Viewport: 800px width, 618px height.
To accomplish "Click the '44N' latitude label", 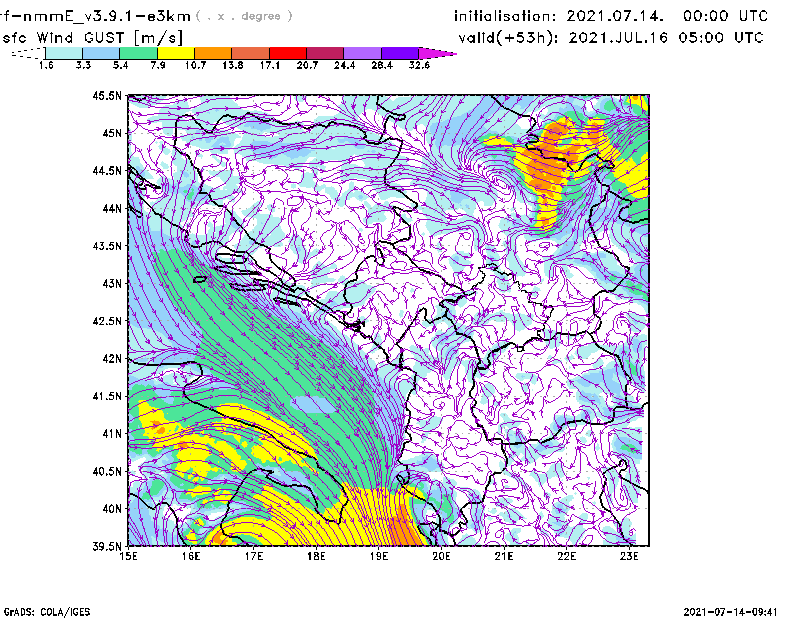I will (112, 208).
